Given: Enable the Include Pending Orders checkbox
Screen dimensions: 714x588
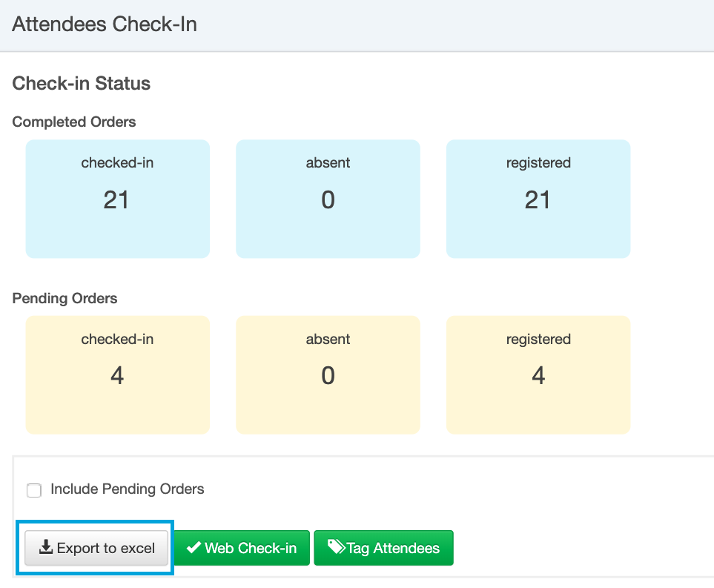Looking at the screenshot, I should (x=34, y=490).
